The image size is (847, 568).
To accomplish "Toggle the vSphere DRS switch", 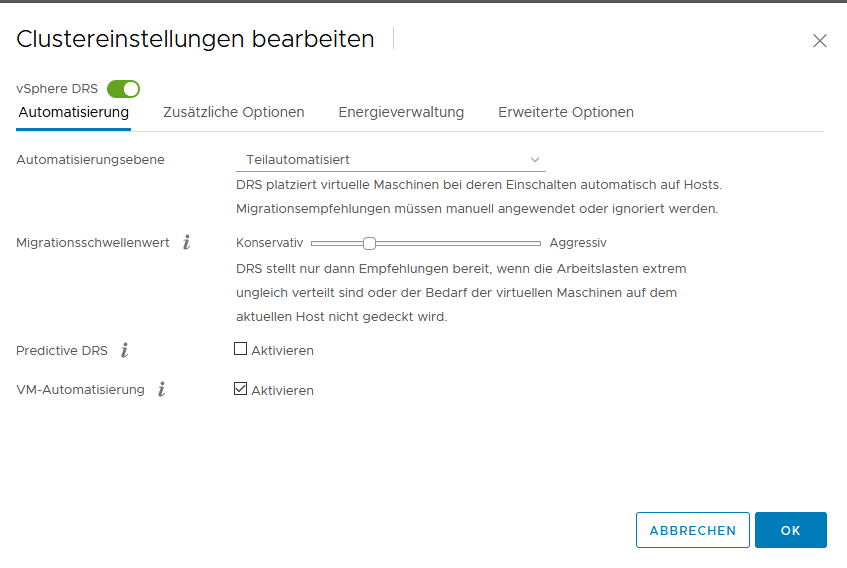I will pyautogui.click(x=123, y=89).
